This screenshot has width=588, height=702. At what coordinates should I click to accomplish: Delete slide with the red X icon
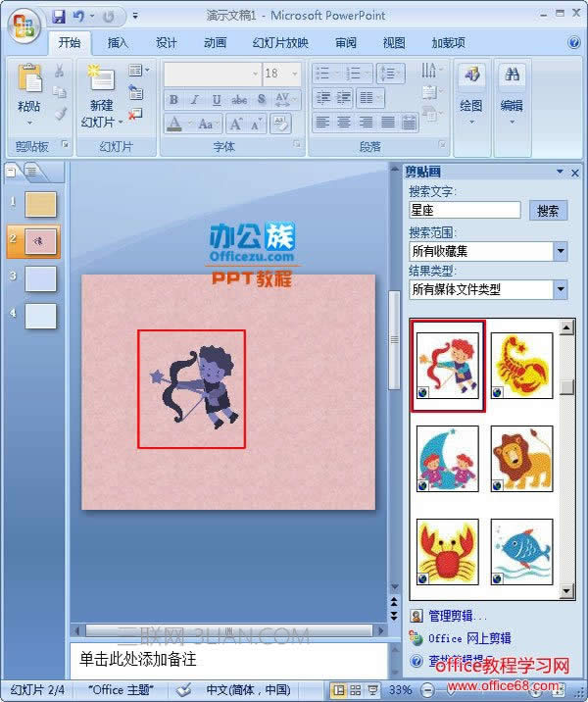coord(135,114)
